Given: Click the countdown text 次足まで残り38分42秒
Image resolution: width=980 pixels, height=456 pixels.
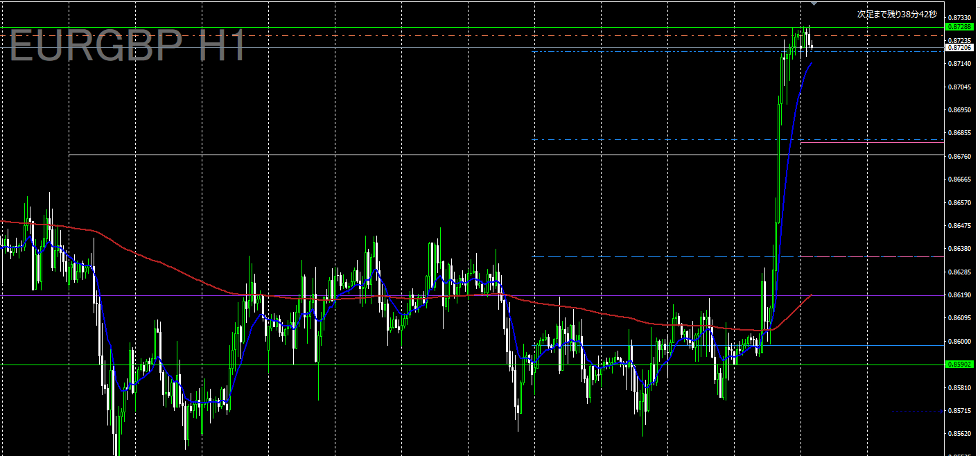Looking at the screenshot, I should [896, 14].
